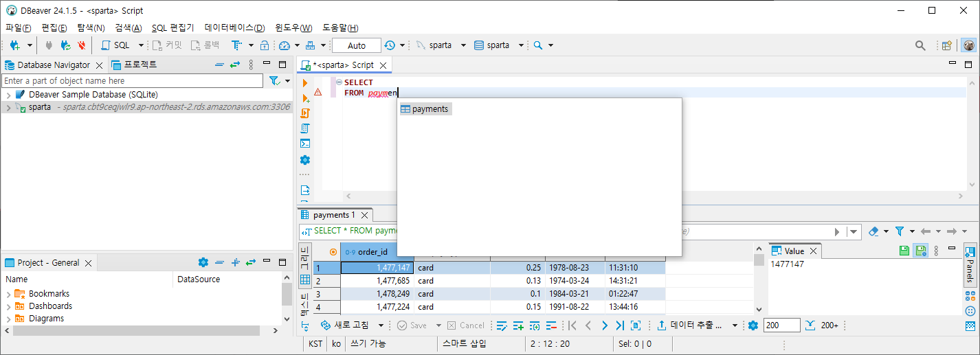Click the database tasks icon in toolbar

311,45
